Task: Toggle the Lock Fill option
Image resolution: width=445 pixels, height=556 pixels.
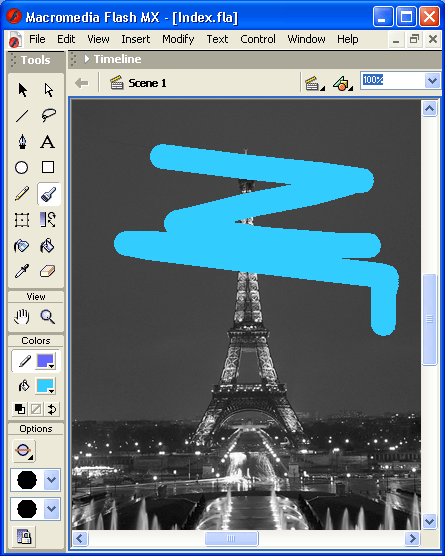Action: click(23, 536)
